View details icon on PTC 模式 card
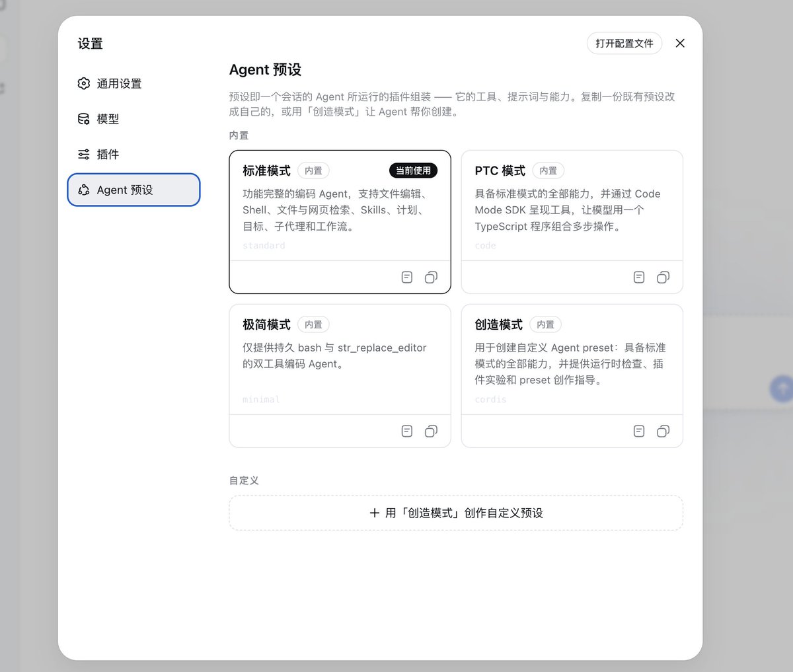This screenshot has height=672, width=793. 639,277
